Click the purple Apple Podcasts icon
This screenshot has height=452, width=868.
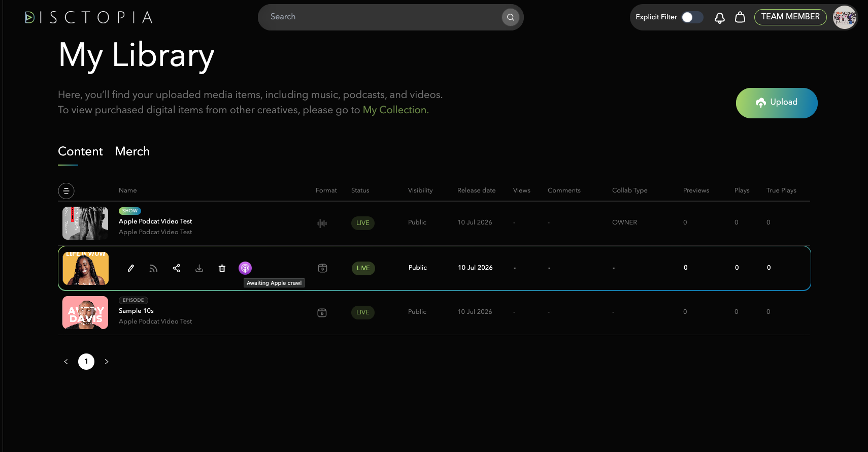245,268
